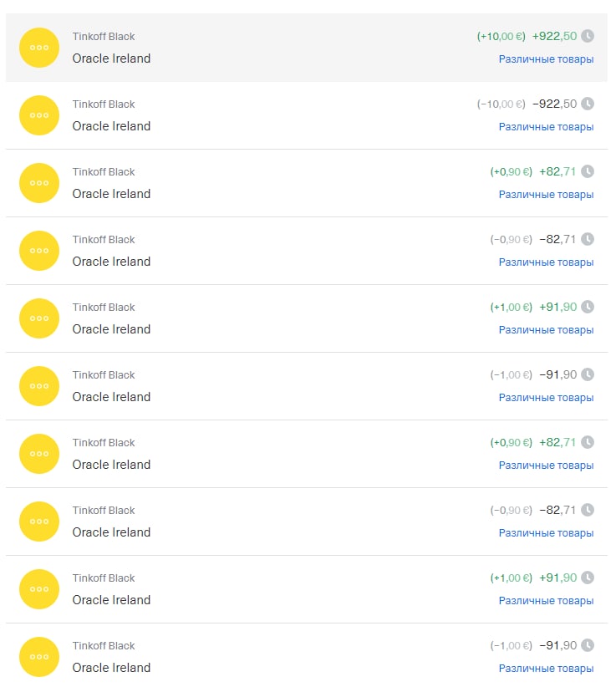Click the clock icon beside last −91,90 amount
This screenshot has height=687, width=616.
pyautogui.click(x=588, y=645)
